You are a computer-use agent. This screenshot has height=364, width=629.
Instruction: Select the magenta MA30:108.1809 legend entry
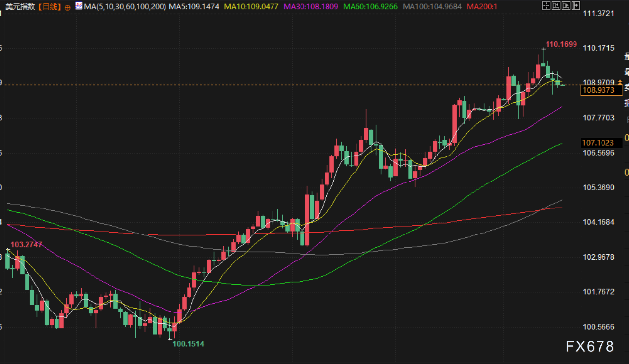tap(311, 7)
